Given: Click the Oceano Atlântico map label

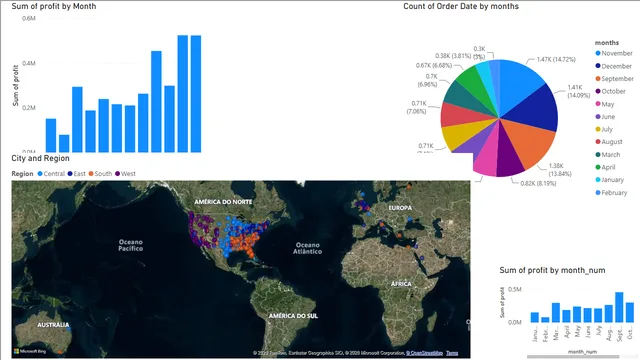Looking at the screenshot, I should tap(307, 248).
